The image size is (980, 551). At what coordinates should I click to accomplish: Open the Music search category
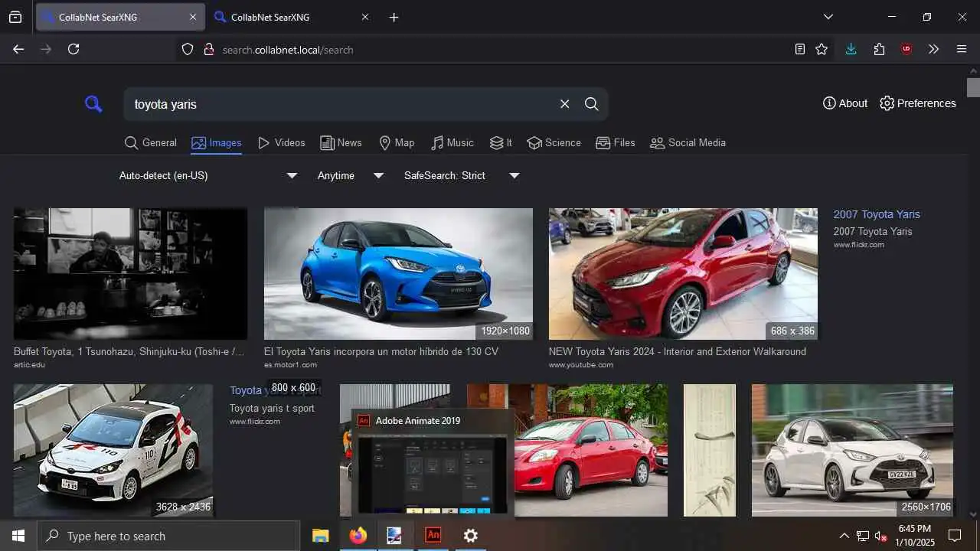(x=452, y=142)
